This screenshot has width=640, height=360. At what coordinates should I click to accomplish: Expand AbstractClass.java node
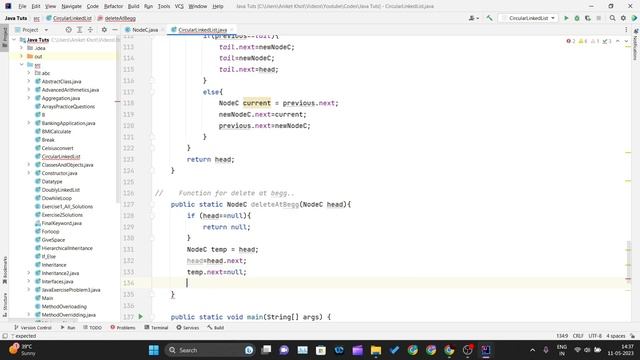(x=29, y=81)
